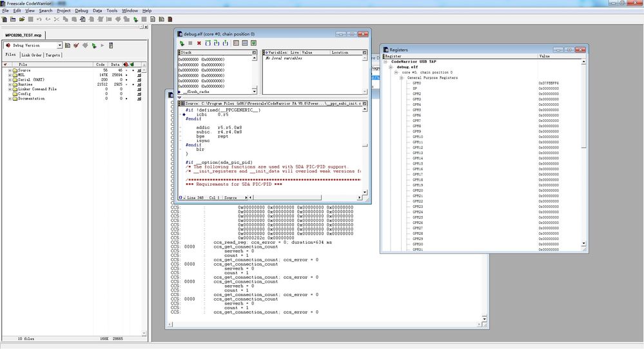Toggle debug dot for Documentation group
Image resolution: width=644 pixels, height=349 pixels.
(x=126, y=99)
